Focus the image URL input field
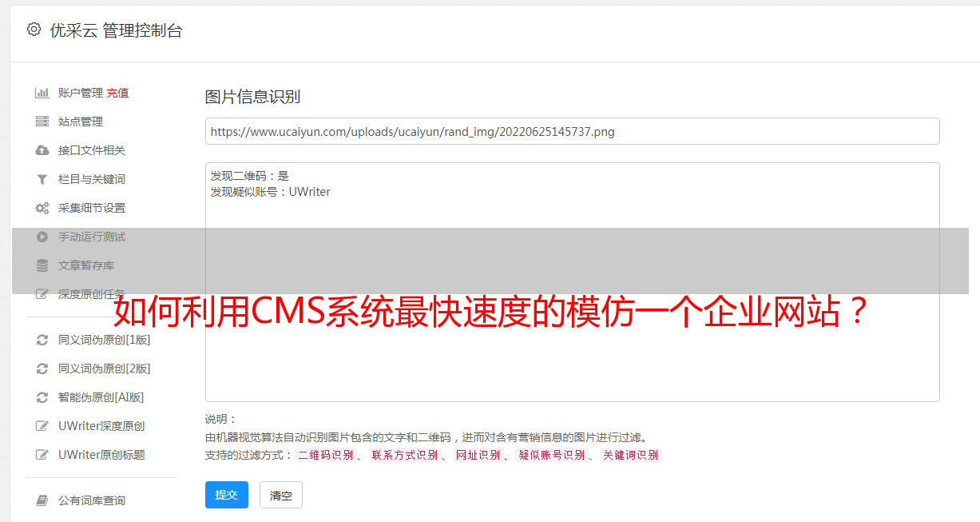This screenshot has height=522, width=980. coord(572,131)
